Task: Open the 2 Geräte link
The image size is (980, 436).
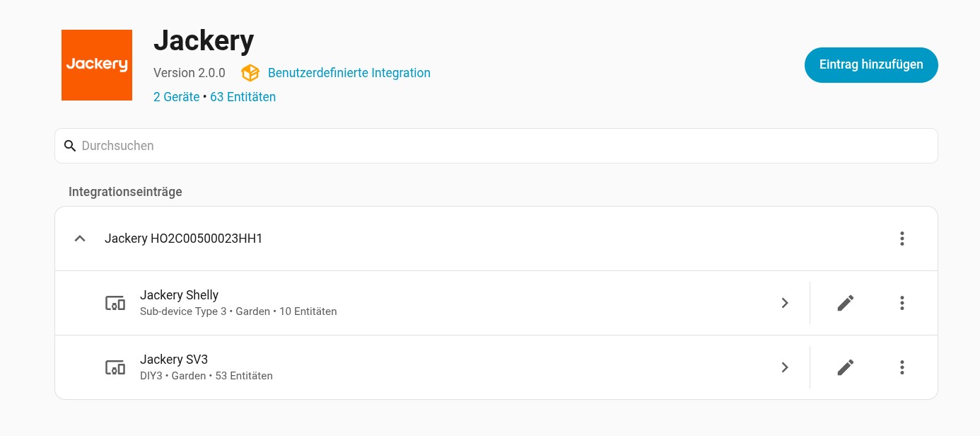Action: click(177, 97)
